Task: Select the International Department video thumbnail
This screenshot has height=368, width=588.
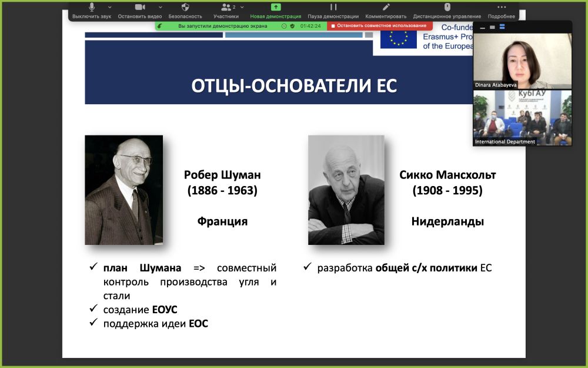Action: (522, 117)
